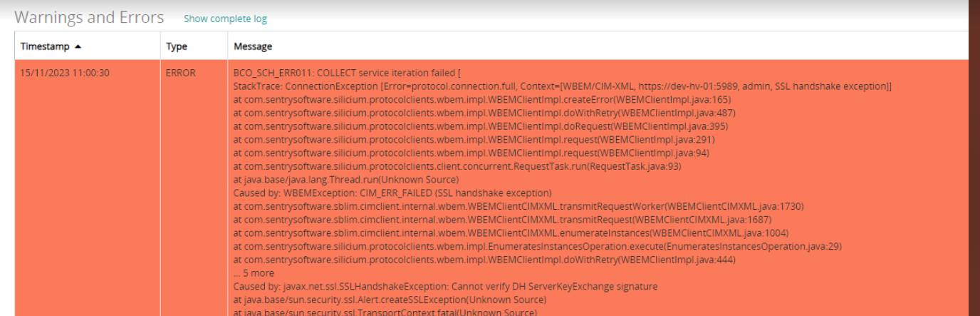Click the RequestTask.run stack trace line
The height and width of the screenshot is (316, 980).
coord(457,166)
